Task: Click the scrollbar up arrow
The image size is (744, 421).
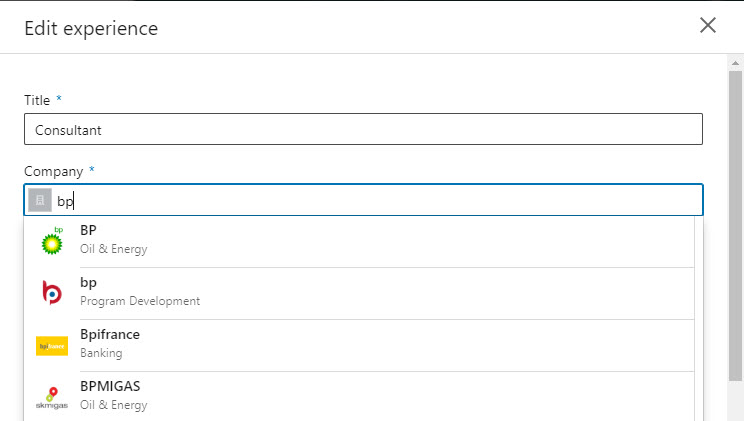Action: pos(735,63)
